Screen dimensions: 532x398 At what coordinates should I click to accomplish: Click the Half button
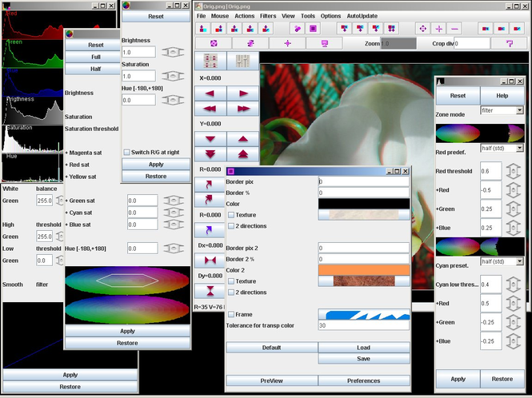96,69
